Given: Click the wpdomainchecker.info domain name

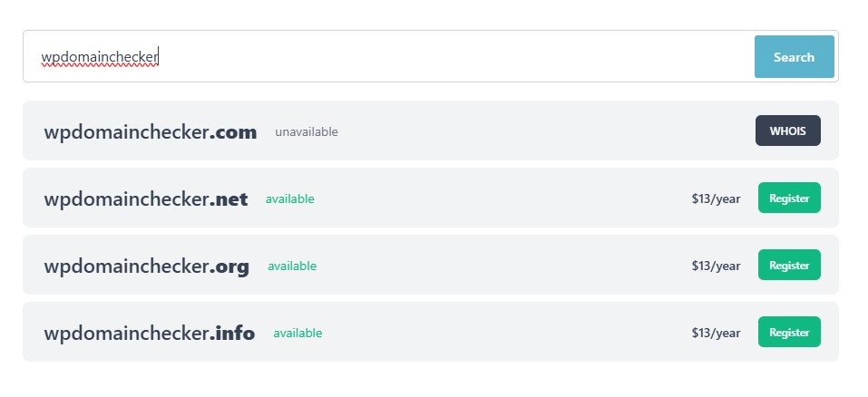Looking at the screenshot, I should click(149, 334).
